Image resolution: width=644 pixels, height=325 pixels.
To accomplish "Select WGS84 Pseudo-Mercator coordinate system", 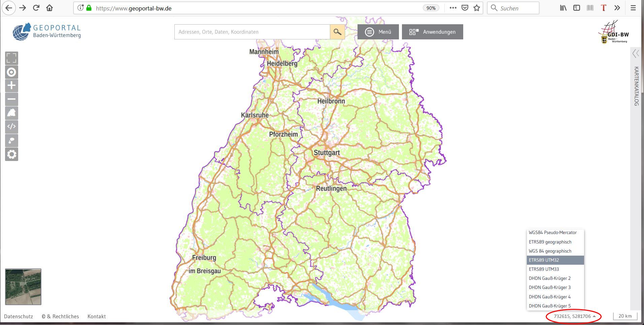I will 552,233.
